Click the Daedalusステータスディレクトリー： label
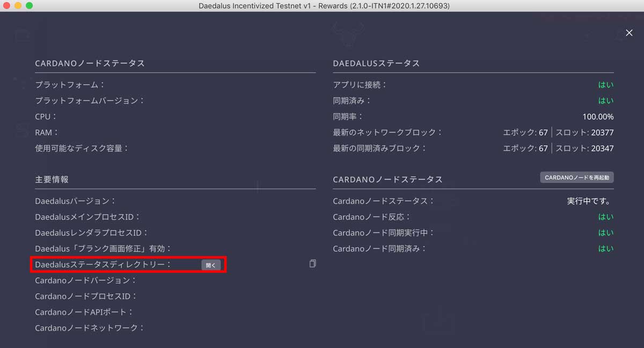Screen dimensions: 644x348 pyautogui.click(x=103, y=264)
